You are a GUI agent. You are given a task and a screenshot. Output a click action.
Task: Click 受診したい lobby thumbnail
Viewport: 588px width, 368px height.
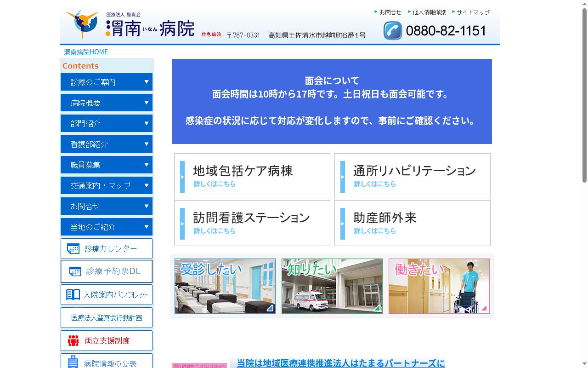click(225, 286)
